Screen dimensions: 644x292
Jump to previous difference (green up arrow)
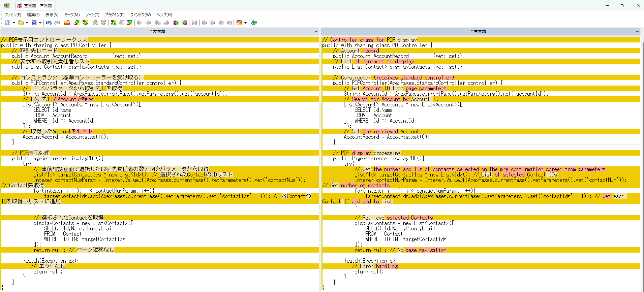pos(85,23)
